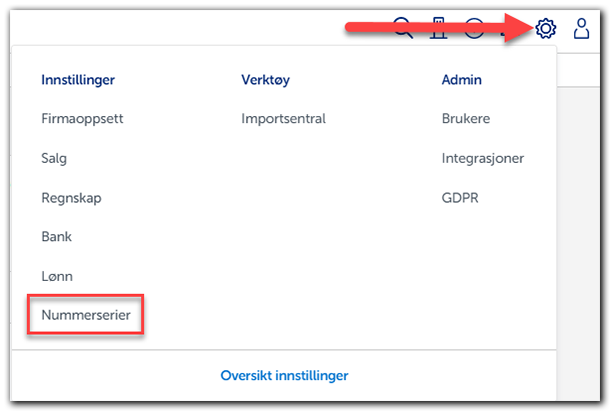Viewport: 610px width, 411px height.
Task: Click the Innstillinger column heading
Action: point(78,79)
